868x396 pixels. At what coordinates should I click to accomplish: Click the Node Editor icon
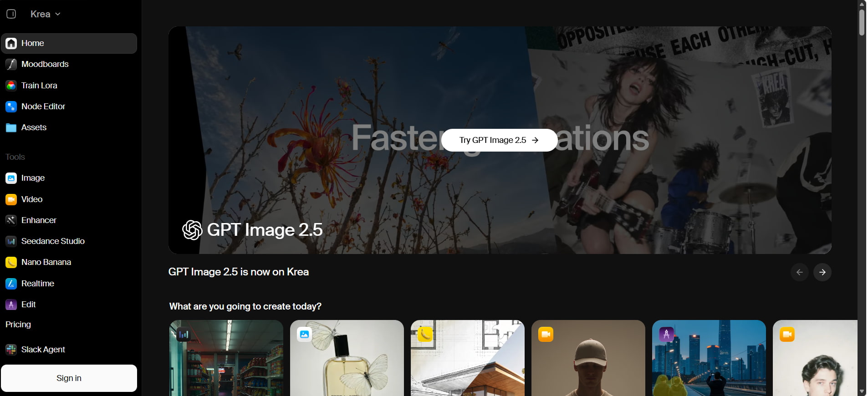(x=11, y=107)
